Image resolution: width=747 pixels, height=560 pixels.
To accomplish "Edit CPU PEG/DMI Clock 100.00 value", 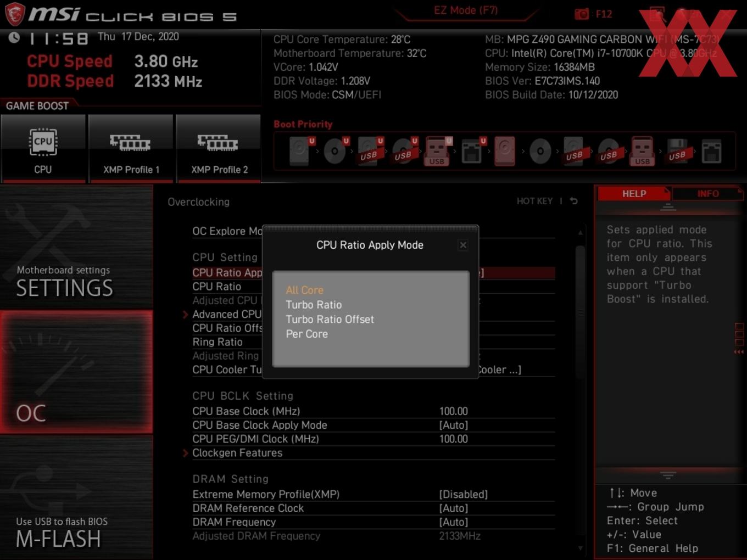I will click(454, 439).
